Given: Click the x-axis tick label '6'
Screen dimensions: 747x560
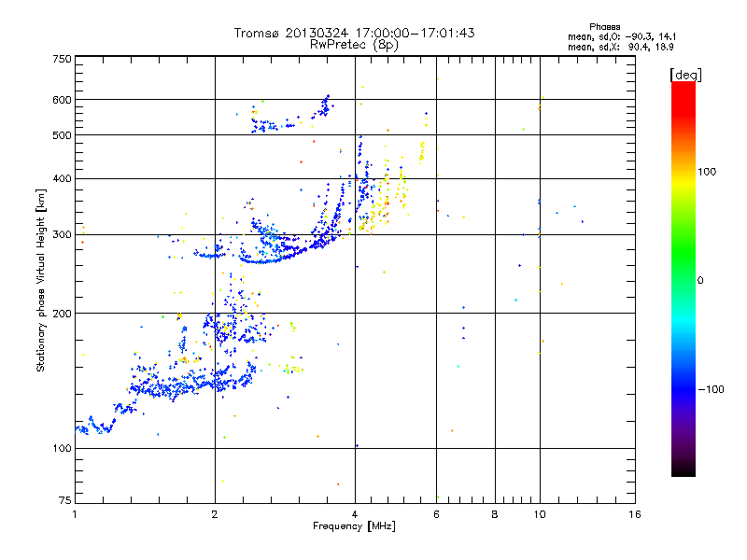Looking at the screenshot, I should tap(436, 514).
